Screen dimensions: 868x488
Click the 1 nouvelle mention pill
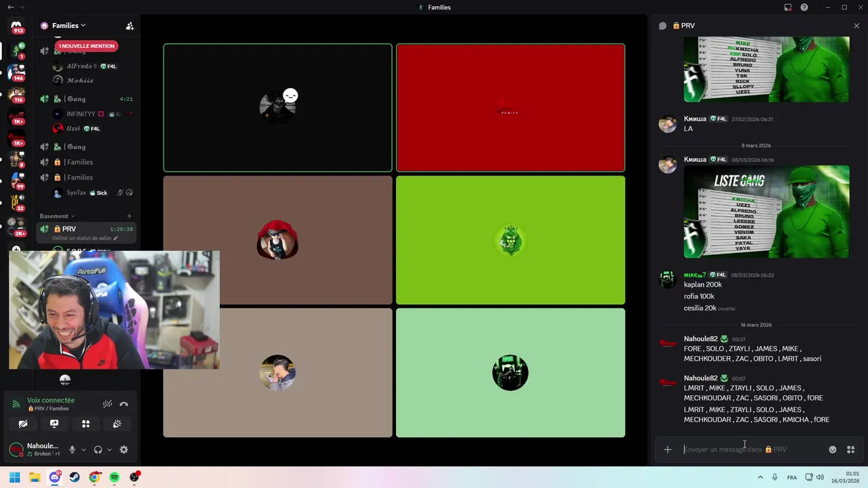click(87, 46)
